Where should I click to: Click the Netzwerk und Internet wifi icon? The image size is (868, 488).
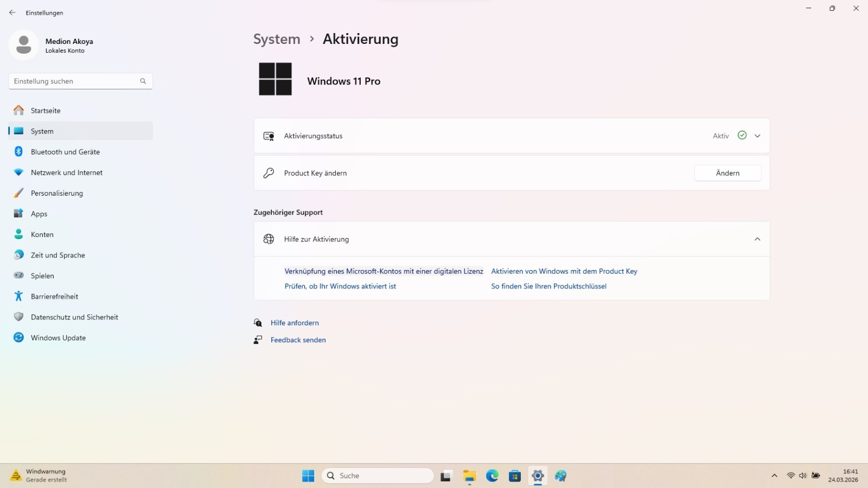pos(18,172)
